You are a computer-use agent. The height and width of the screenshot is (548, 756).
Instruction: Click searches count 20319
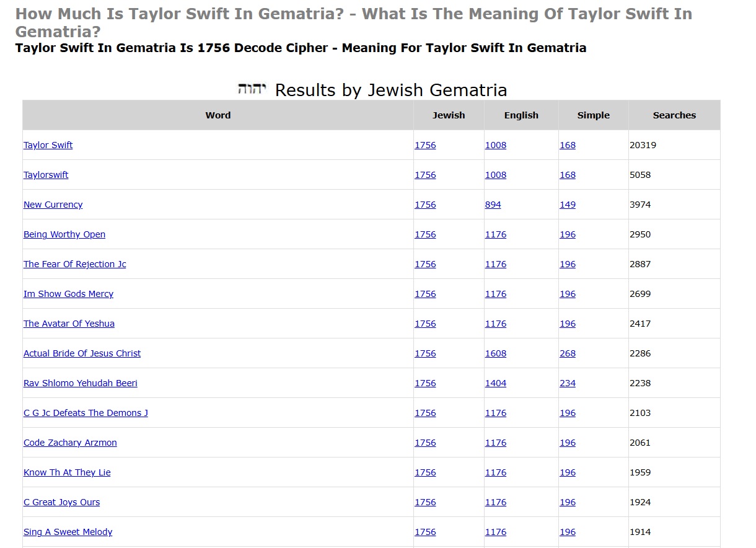tap(643, 145)
